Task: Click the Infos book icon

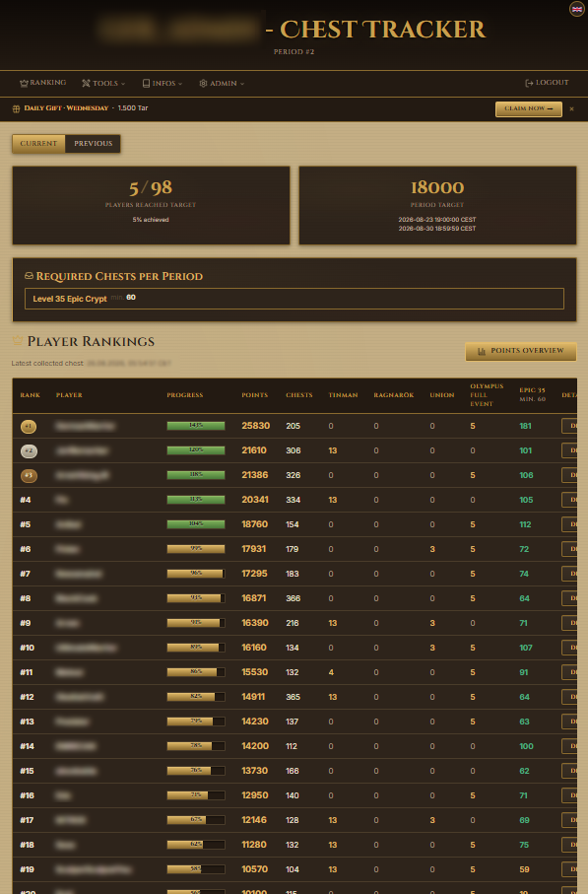Action: [147, 83]
